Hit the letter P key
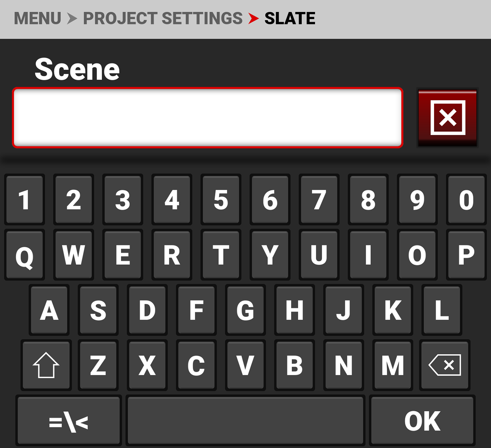This screenshot has height=448, width=491. point(466,255)
